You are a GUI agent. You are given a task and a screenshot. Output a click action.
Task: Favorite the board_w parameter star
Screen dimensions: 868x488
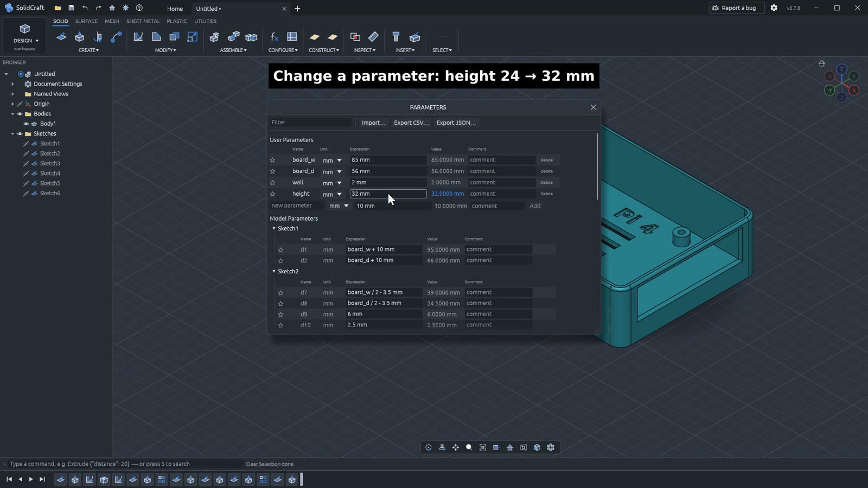pos(273,160)
